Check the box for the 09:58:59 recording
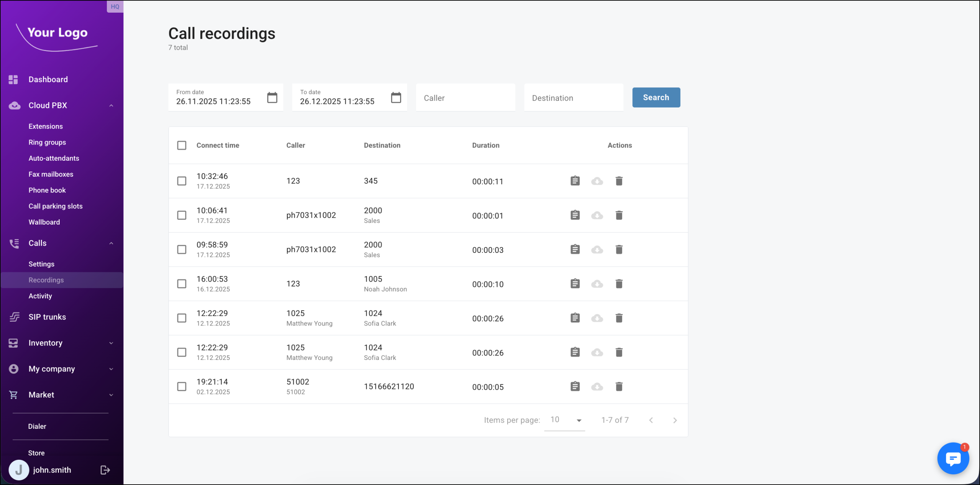Image resolution: width=980 pixels, height=485 pixels. pos(182,249)
